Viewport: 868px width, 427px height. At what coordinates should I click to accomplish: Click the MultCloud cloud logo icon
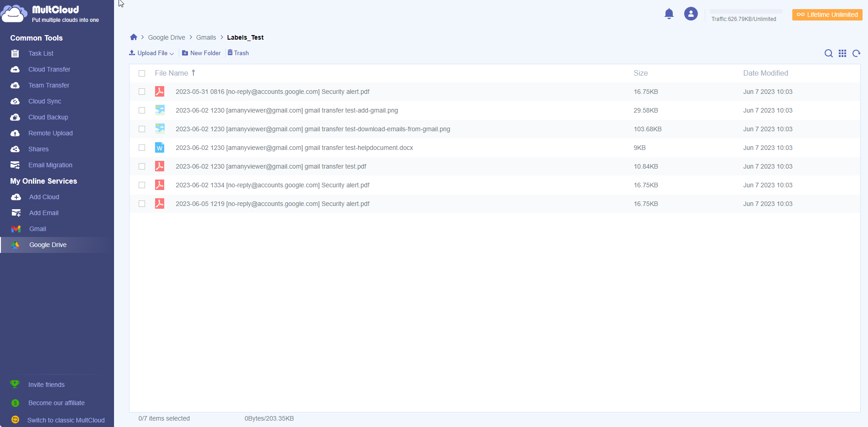pyautogui.click(x=14, y=14)
